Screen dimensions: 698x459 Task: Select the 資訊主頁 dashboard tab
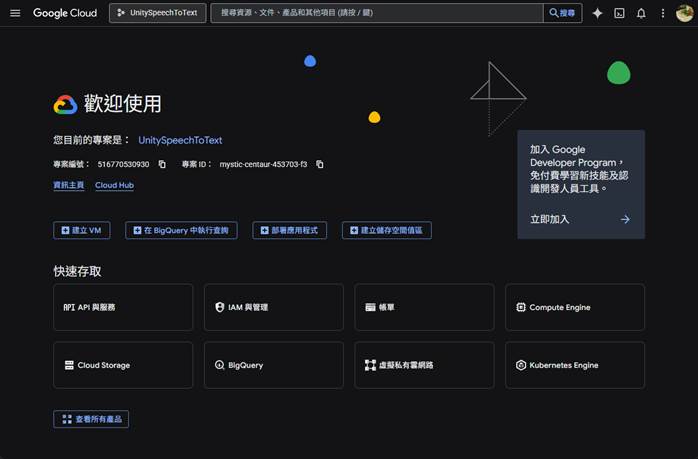coord(68,185)
